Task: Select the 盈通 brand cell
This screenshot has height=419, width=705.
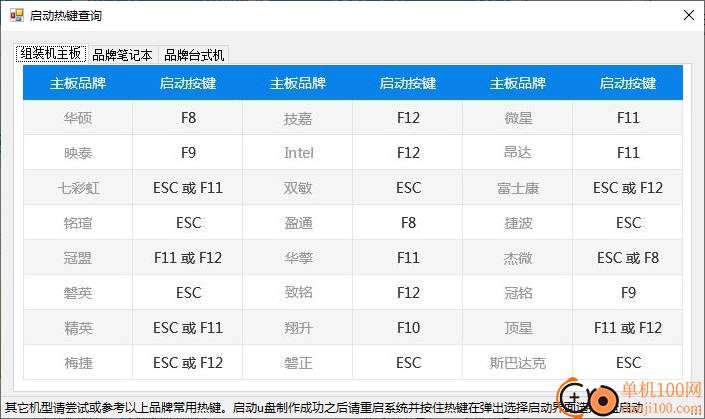Action: [x=298, y=223]
